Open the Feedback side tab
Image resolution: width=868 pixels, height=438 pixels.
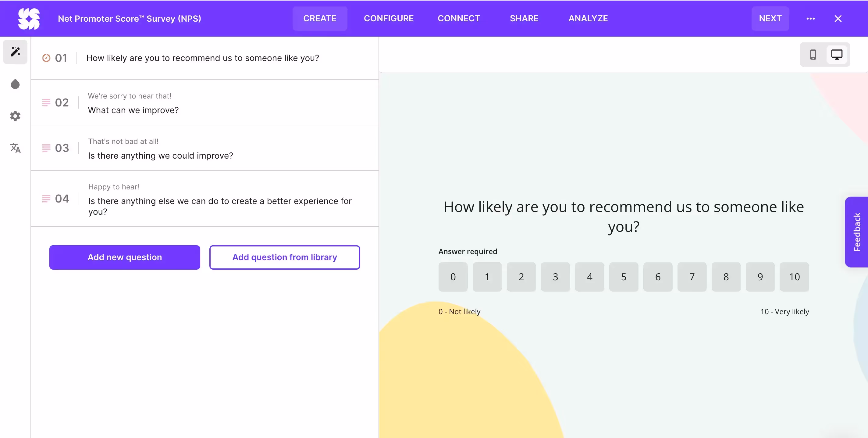(x=856, y=232)
